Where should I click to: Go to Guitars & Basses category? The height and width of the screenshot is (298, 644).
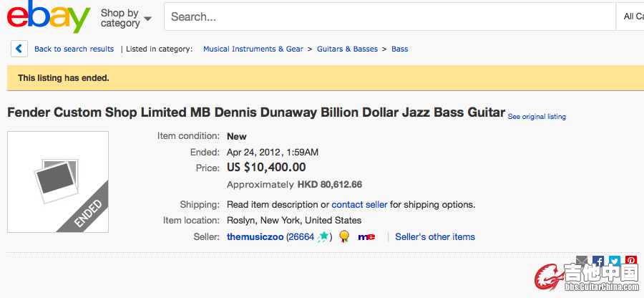(347, 49)
